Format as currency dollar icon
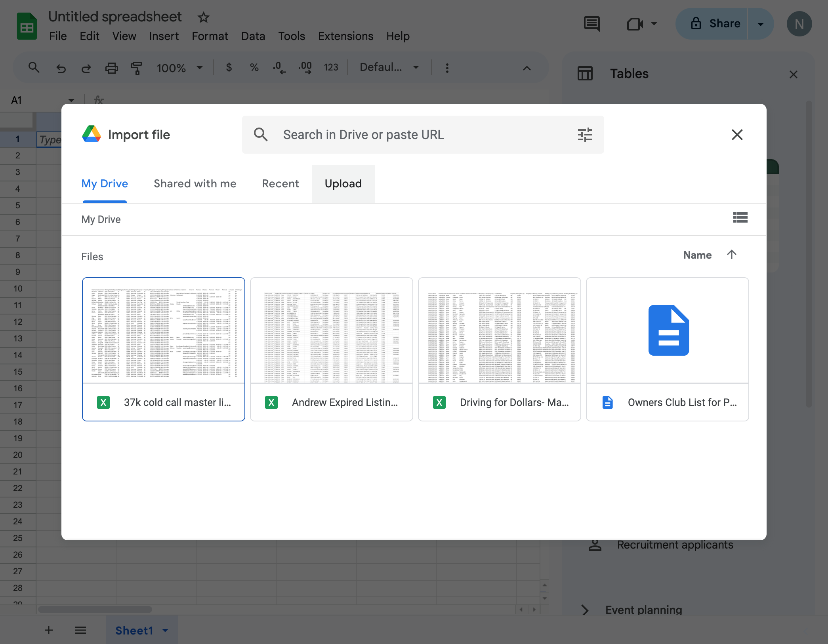Image resolution: width=828 pixels, height=644 pixels. click(229, 68)
